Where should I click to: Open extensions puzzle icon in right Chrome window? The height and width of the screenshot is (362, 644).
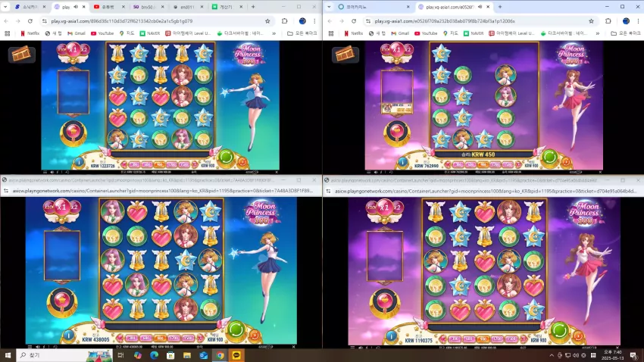click(x=608, y=21)
